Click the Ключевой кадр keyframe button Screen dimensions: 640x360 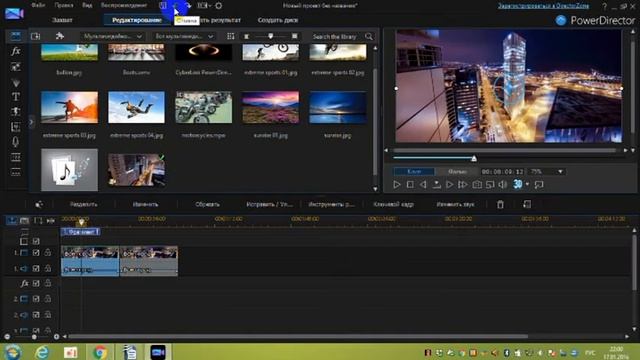click(x=393, y=204)
